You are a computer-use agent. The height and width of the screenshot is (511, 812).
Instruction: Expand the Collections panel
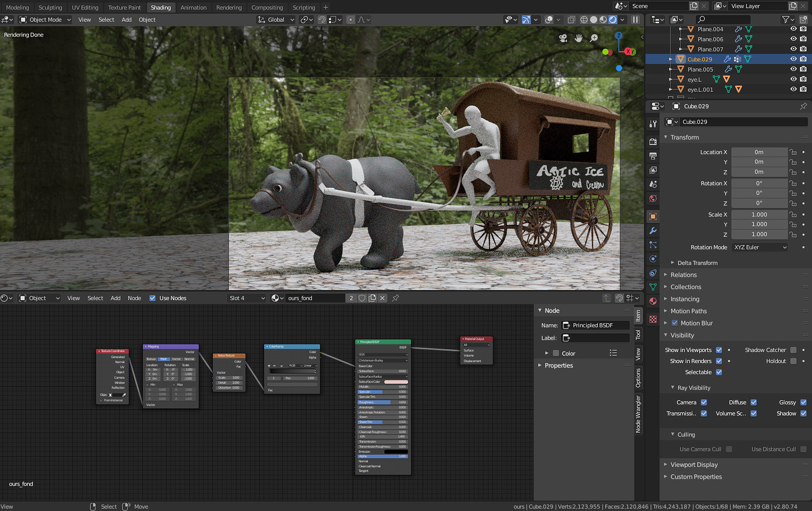pos(686,287)
